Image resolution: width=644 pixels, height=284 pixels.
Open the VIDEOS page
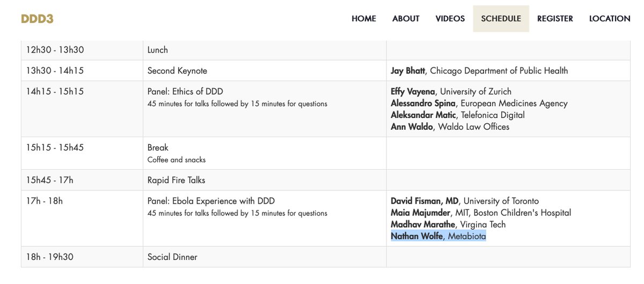450,19
